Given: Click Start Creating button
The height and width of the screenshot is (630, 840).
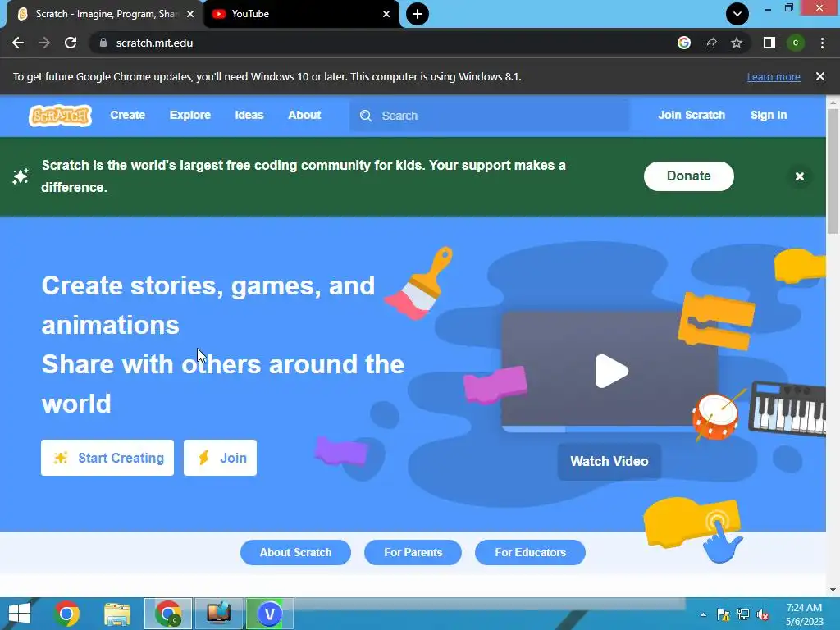Looking at the screenshot, I should (107, 458).
